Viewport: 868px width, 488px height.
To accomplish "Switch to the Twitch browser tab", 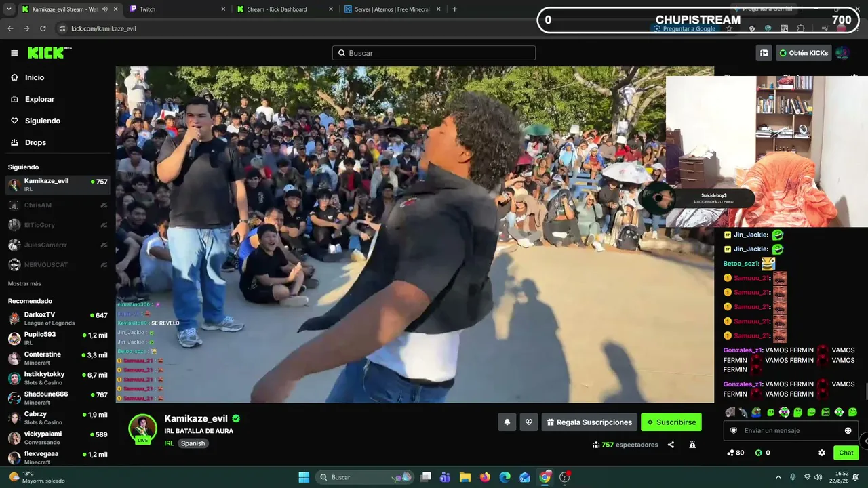I will 176,9.
